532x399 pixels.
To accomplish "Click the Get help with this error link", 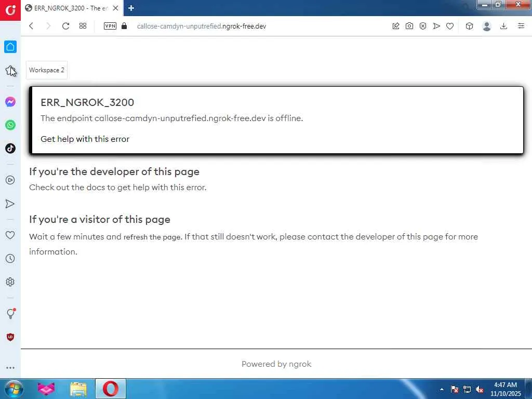I will (x=85, y=139).
